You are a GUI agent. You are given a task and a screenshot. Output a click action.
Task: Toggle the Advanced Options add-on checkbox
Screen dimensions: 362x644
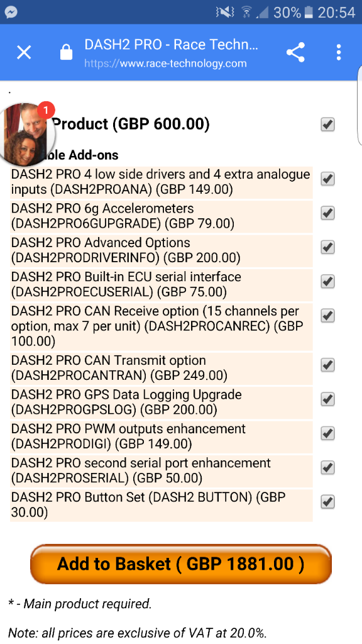pos(327,247)
